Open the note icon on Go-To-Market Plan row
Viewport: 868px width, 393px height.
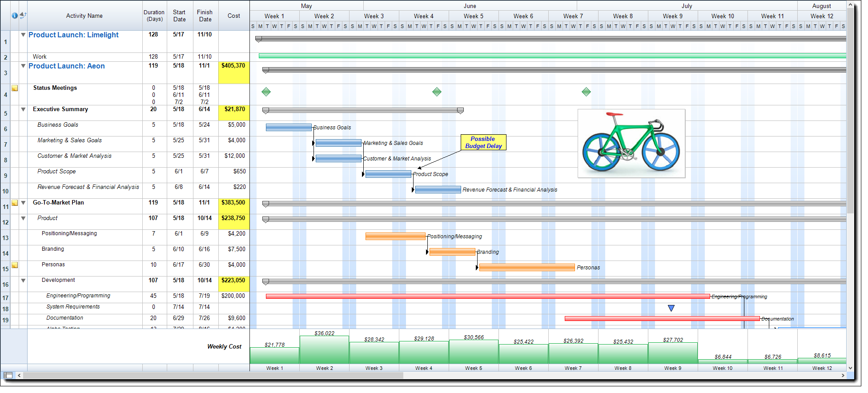(15, 203)
